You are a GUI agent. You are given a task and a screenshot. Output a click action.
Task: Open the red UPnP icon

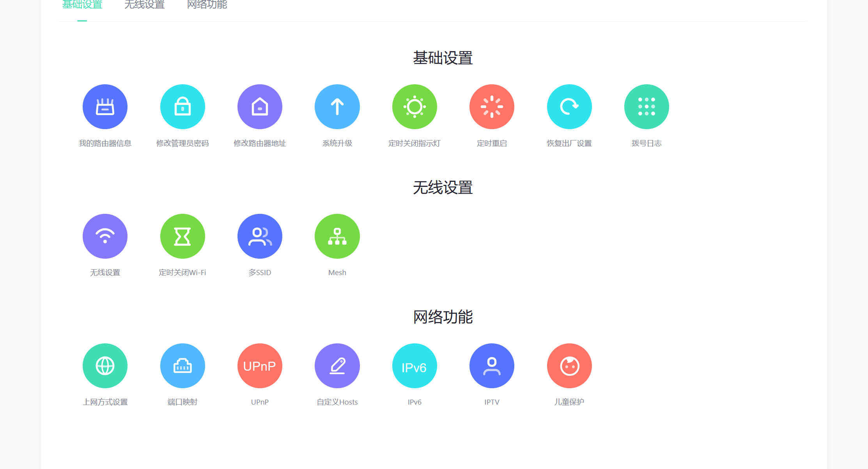(x=260, y=366)
